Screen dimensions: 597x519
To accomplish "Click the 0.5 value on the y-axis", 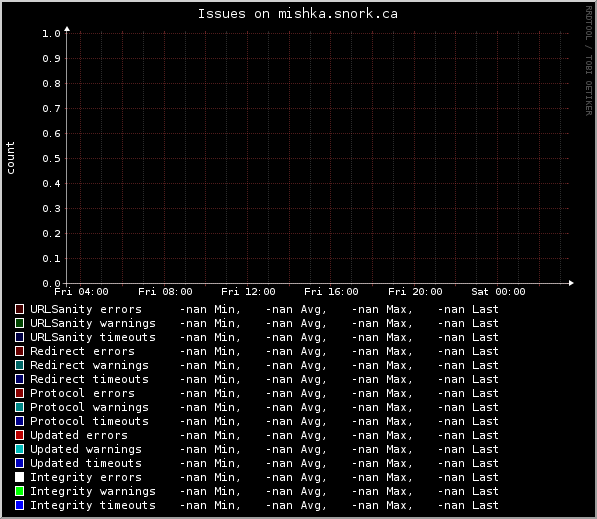I will point(51,159).
